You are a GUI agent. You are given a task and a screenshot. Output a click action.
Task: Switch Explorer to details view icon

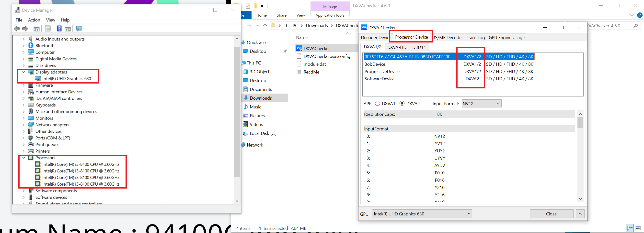[630, 228]
